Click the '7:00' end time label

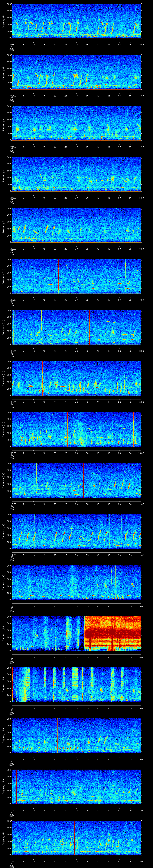[x=141, y=300]
